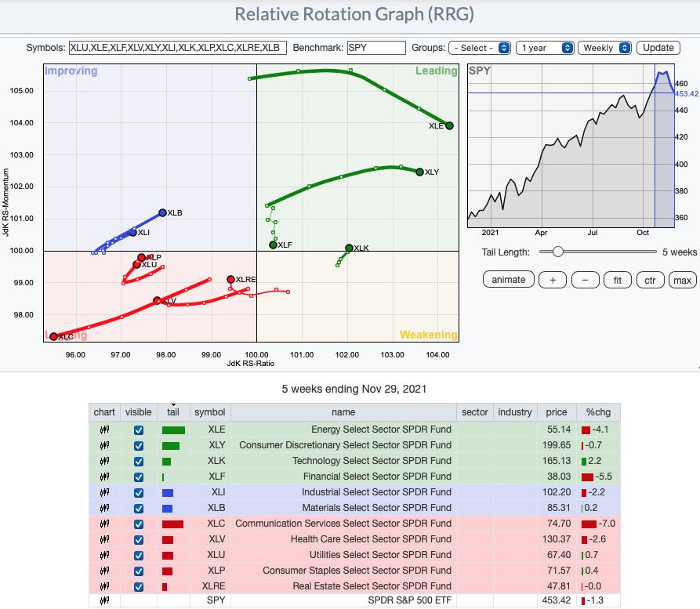The image size is (700, 609).
Task: Click the Tail Length slider handle
Action: 557,252
